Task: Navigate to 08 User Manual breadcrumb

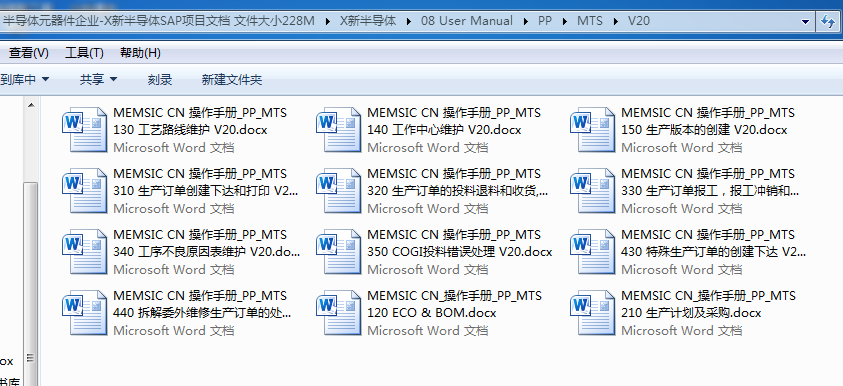Action: [467, 22]
